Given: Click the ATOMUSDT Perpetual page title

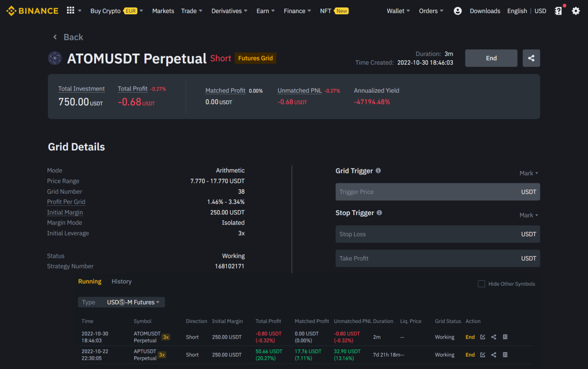Looking at the screenshot, I should coord(137,58).
